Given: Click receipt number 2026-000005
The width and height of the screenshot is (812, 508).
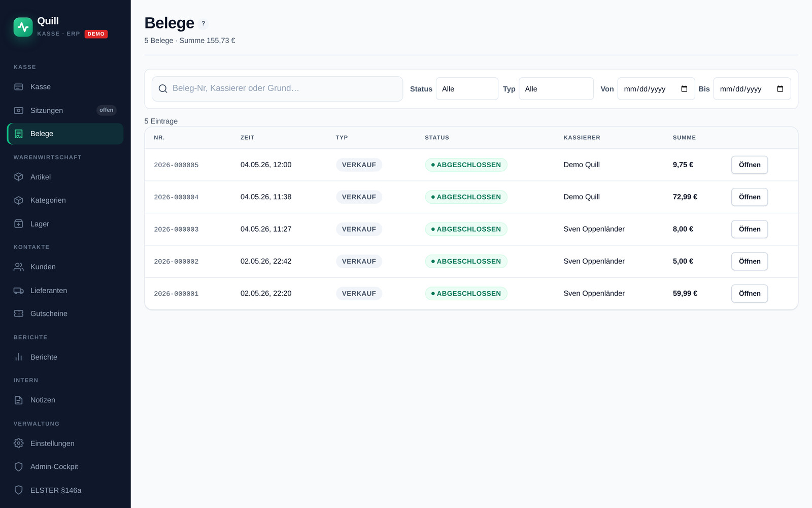Looking at the screenshot, I should [176, 165].
